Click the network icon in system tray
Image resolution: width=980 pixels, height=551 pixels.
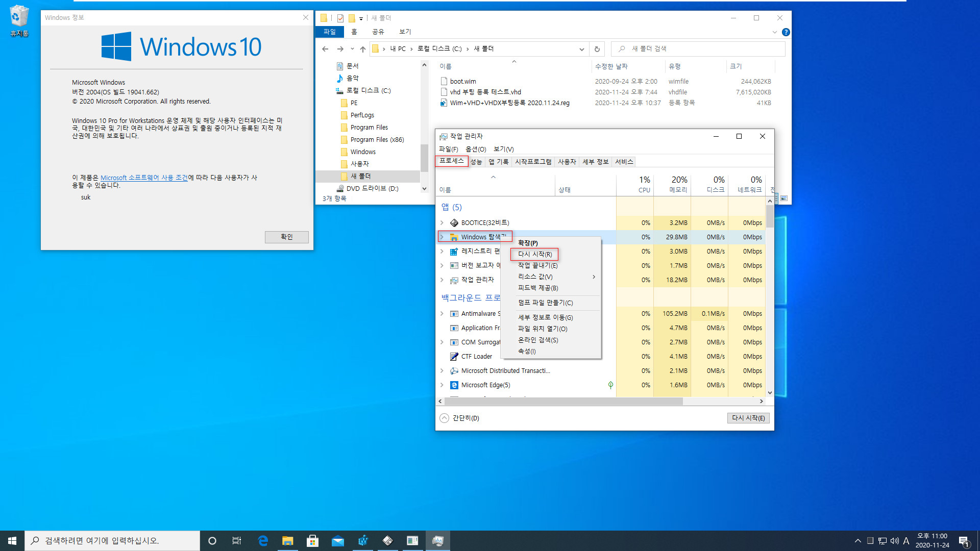tap(882, 541)
